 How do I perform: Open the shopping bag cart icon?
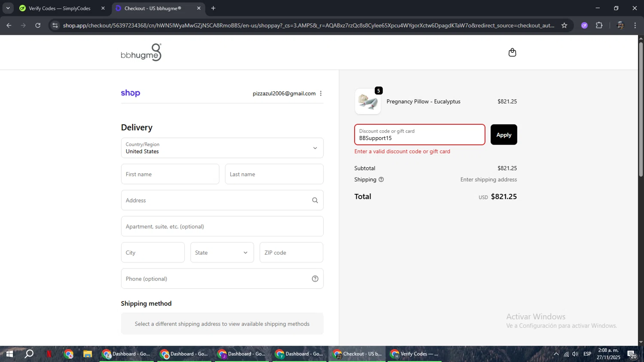tap(512, 52)
